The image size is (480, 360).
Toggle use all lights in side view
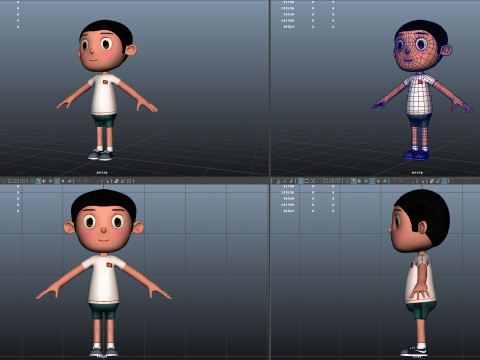378,181
